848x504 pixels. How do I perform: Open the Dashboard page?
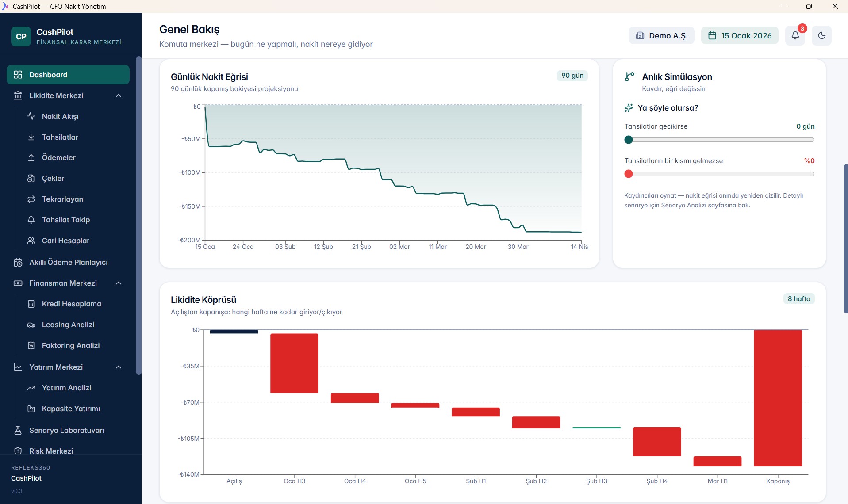pyautogui.click(x=68, y=75)
